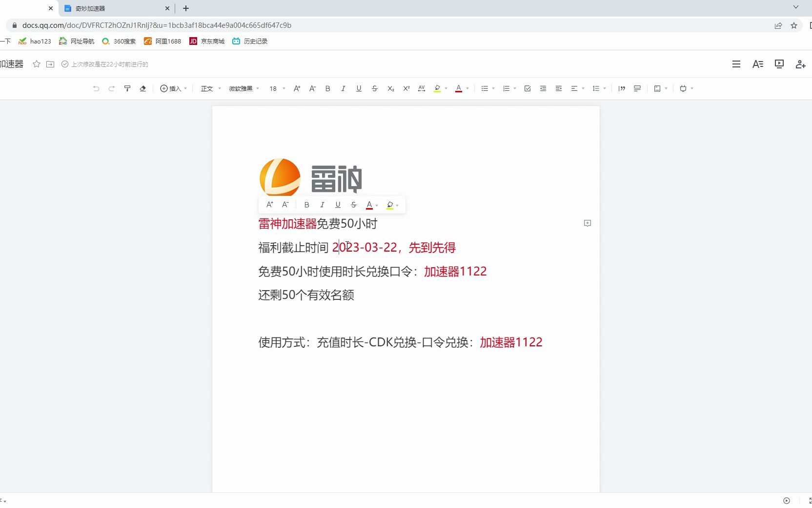The width and height of the screenshot is (812, 508).
Task: Open the hao123 bookmark
Action: (35, 41)
